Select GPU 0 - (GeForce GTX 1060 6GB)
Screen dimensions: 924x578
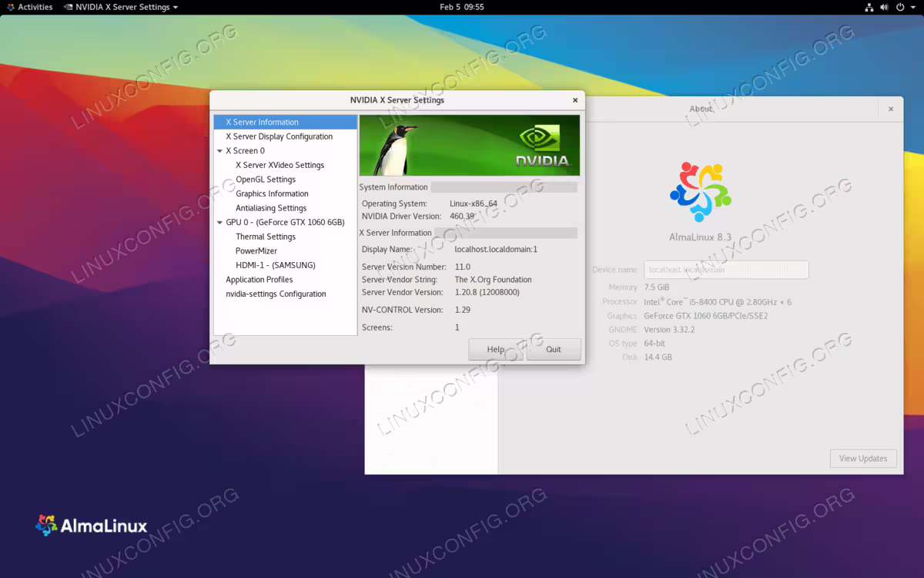(x=285, y=223)
